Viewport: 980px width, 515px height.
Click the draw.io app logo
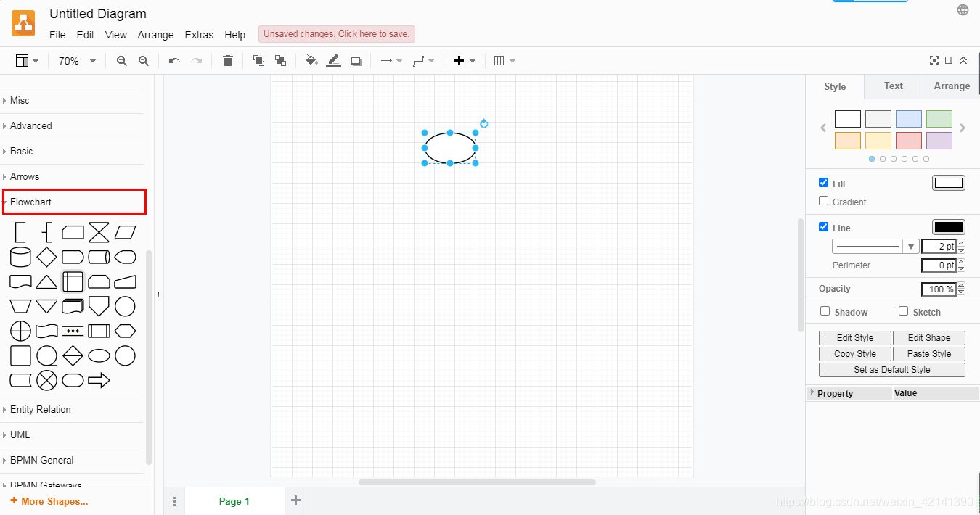pyautogui.click(x=23, y=23)
